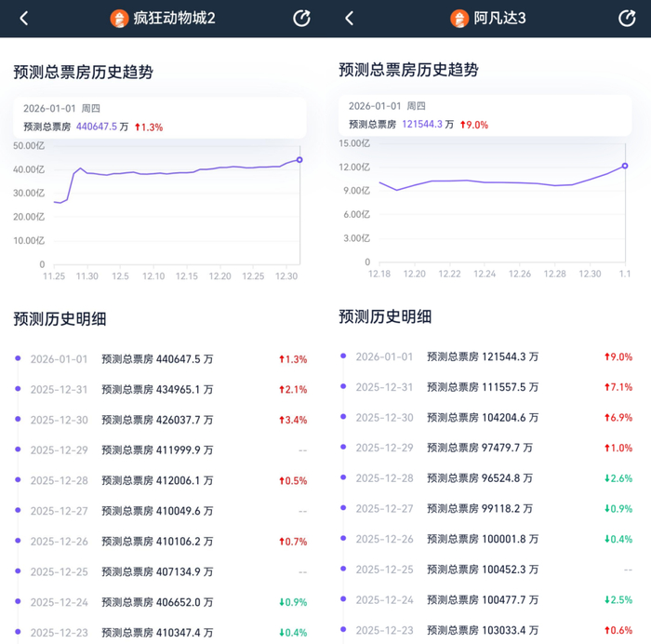Screen dimensions: 651x644
Task: Select row 预测总票房 410347.4 万
Action: pyautogui.click(x=161, y=632)
